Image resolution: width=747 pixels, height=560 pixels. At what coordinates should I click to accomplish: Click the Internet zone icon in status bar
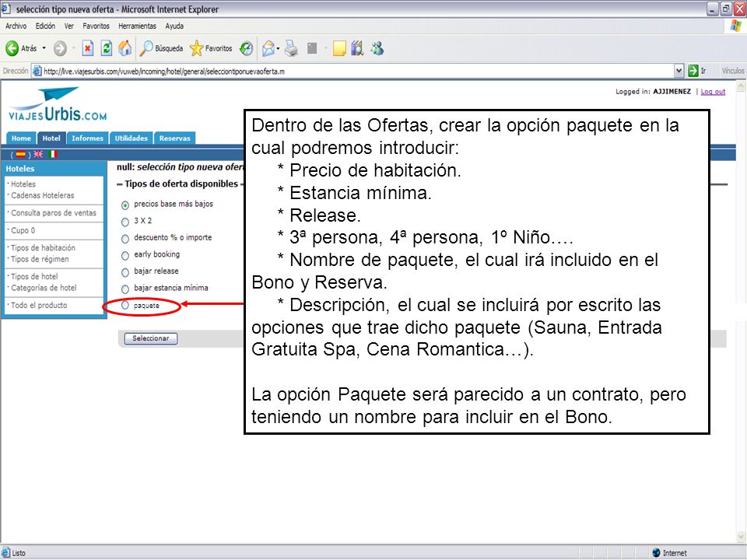coord(656,553)
